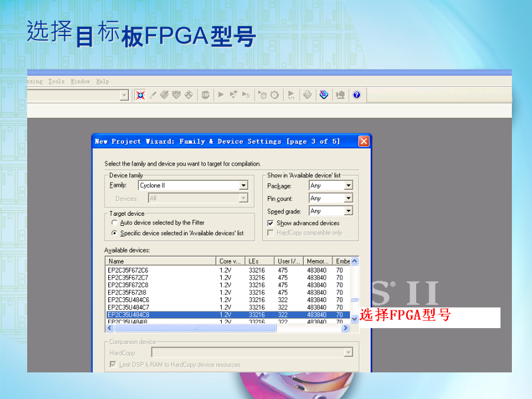Open the Help menu
Viewport: 532px width, 399px height.
point(102,82)
